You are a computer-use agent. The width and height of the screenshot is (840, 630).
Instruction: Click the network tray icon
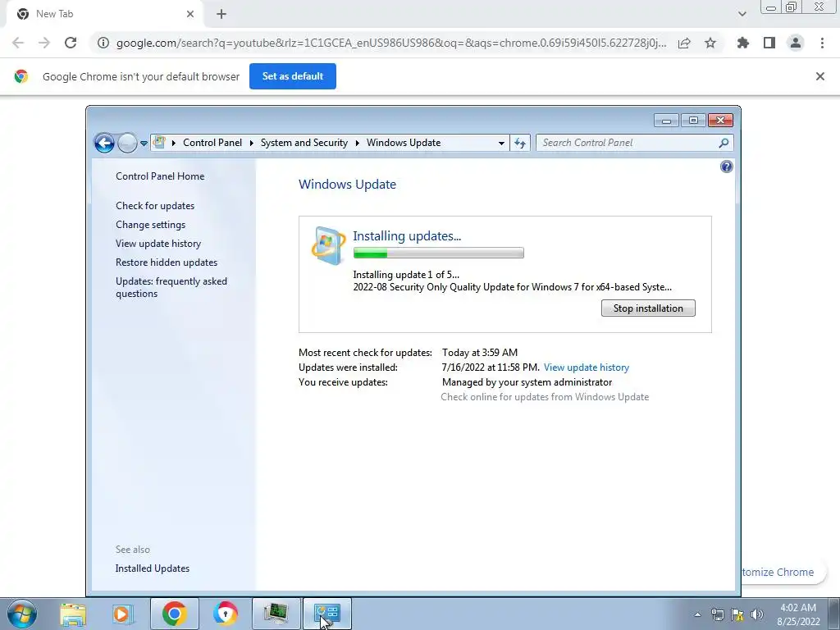point(717,614)
